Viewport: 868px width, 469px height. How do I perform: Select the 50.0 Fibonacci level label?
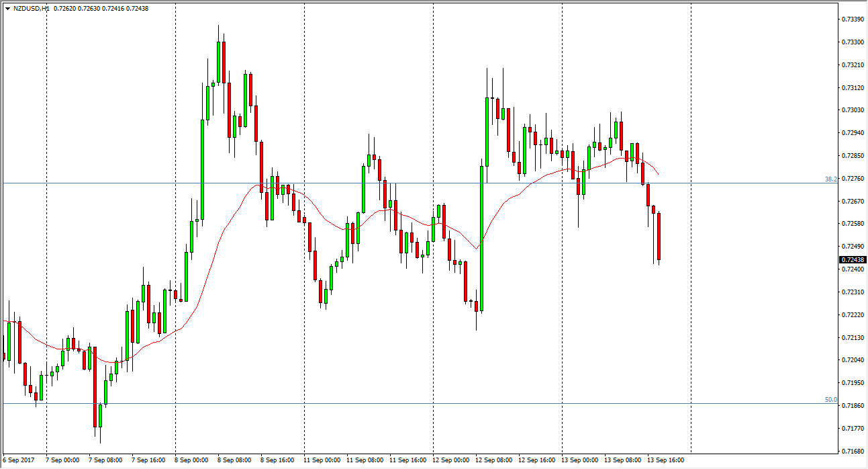(x=830, y=400)
